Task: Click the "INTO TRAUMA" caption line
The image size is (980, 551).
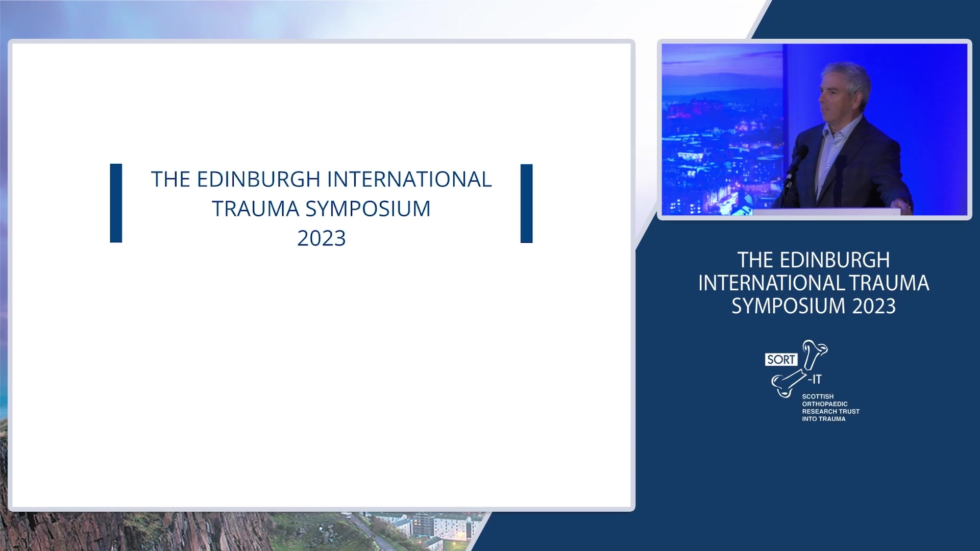Action: tap(823, 419)
